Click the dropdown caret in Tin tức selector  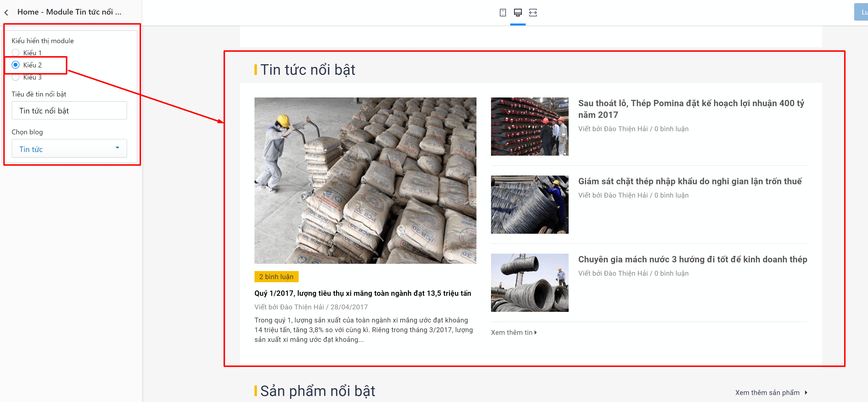pyautogui.click(x=117, y=148)
